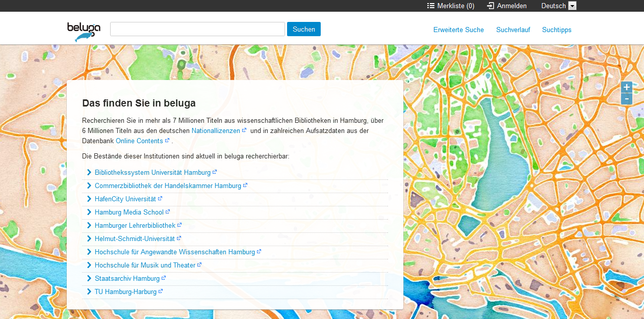Click chevron beside HafenCity Universität

point(89,199)
